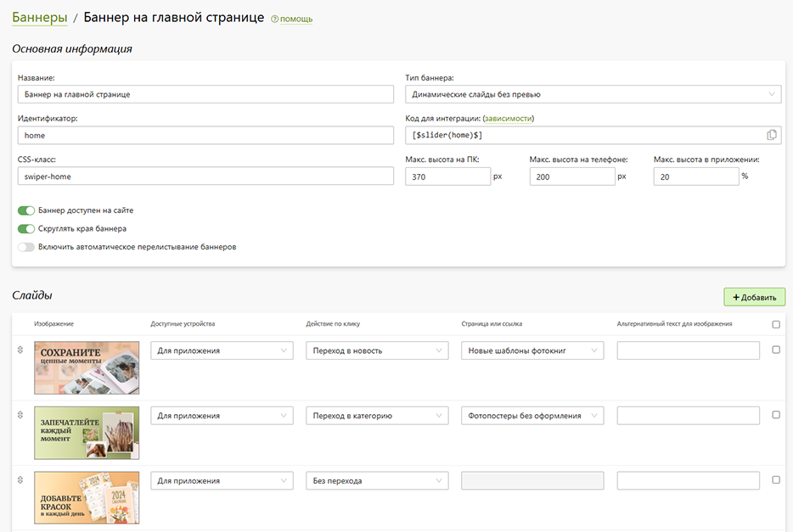This screenshot has width=793, height=532.
Task: Check the select-all slides checkbox in header
Action: [x=776, y=324]
